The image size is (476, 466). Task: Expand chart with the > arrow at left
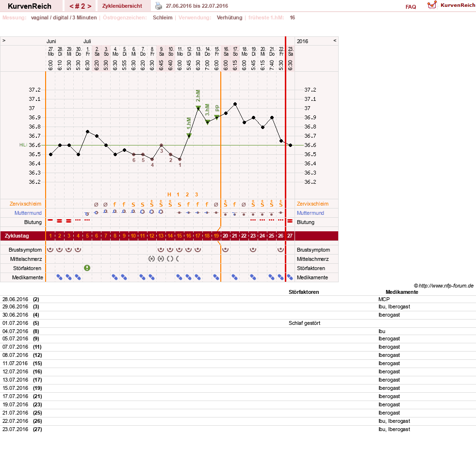[x=4, y=40]
